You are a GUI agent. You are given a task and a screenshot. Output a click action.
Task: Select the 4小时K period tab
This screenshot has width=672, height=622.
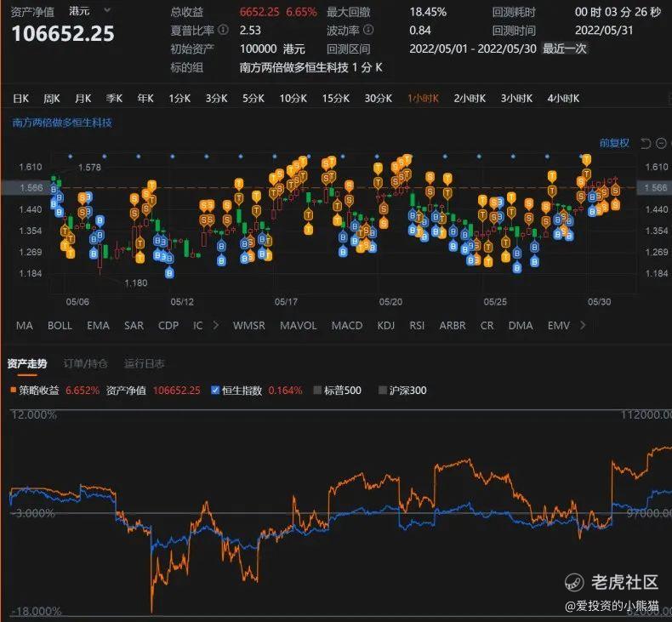(563, 99)
